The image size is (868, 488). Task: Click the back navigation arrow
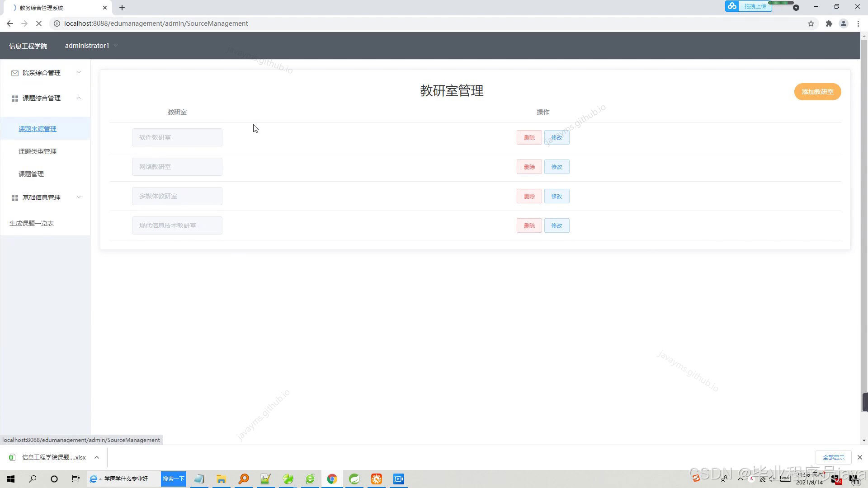click(x=10, y=23)
